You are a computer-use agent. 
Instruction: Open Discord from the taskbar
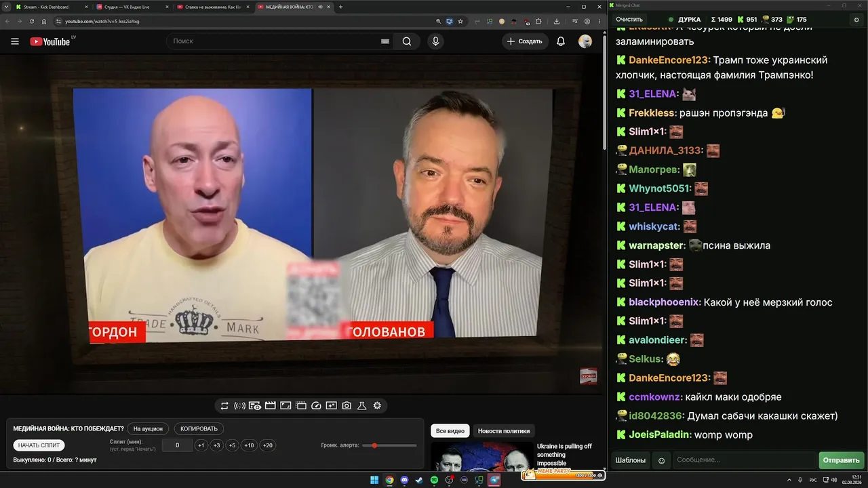(405, 481)
